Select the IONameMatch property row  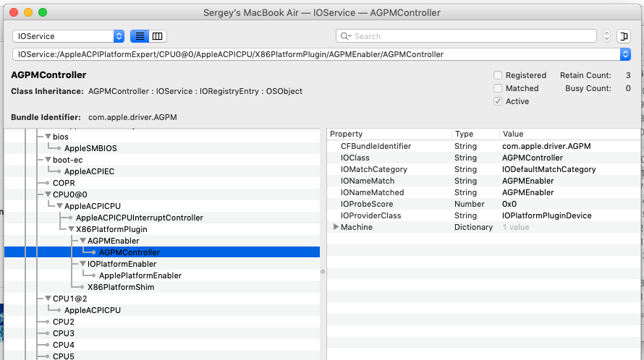tap(483, 181)
